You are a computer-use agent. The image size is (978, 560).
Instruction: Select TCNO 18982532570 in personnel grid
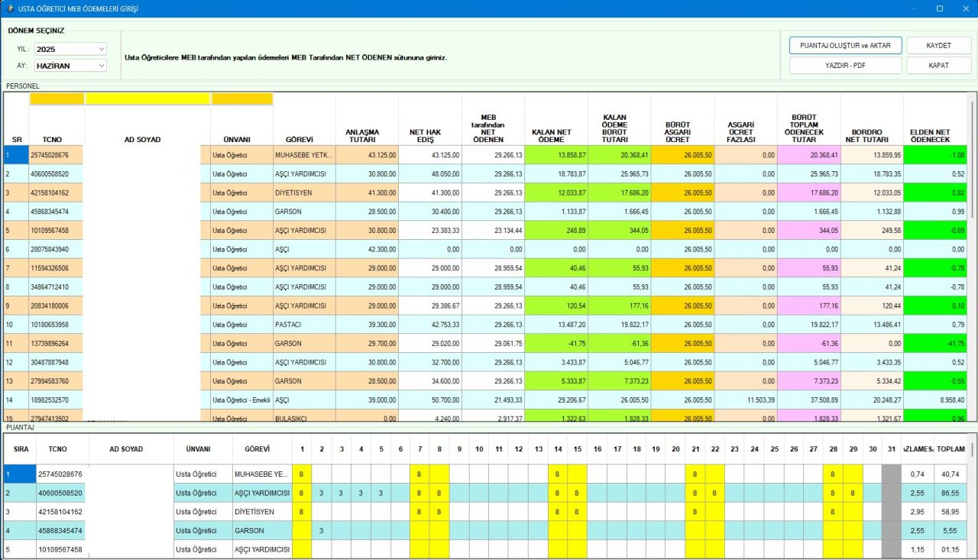click(x=56, y=400)
